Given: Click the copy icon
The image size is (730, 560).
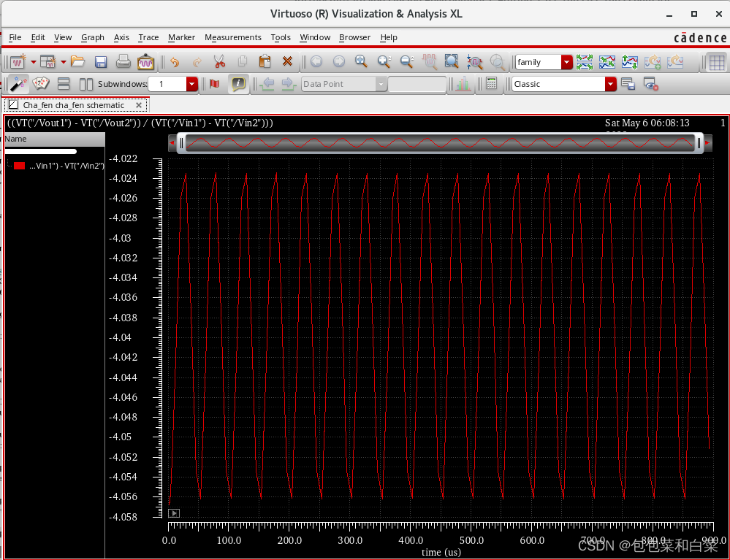Looking at the screenshot, I should coord(242,61).
